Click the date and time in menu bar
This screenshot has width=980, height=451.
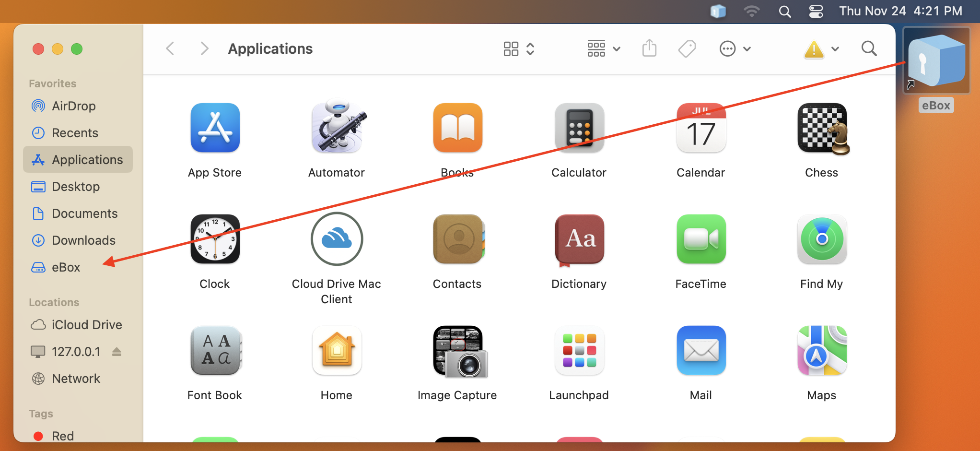900,11
